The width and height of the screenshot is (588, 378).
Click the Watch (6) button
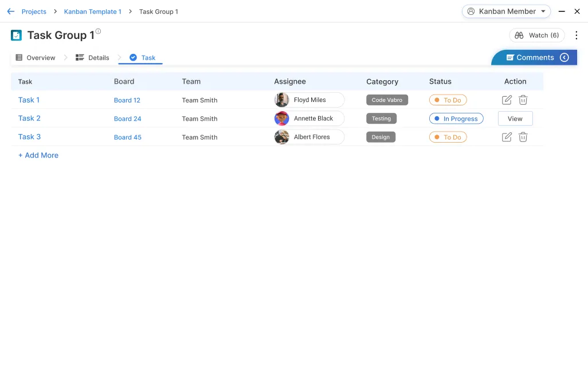point(536,36)
